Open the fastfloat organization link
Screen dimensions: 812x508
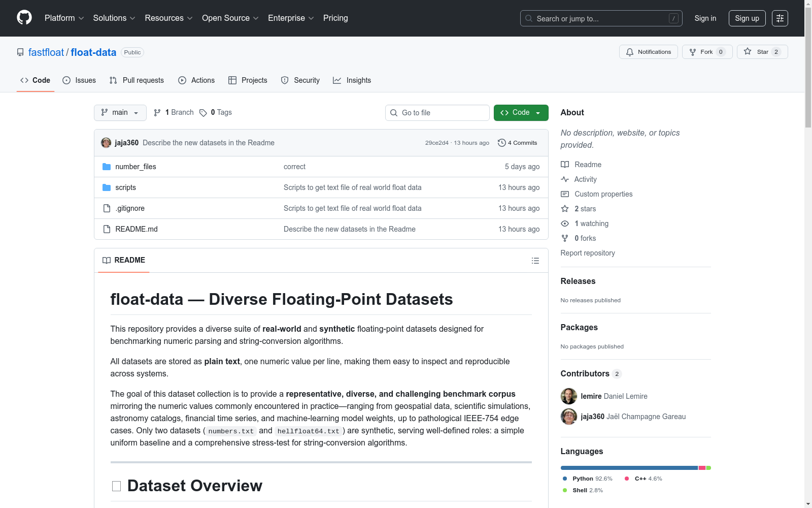click(46, 52)
